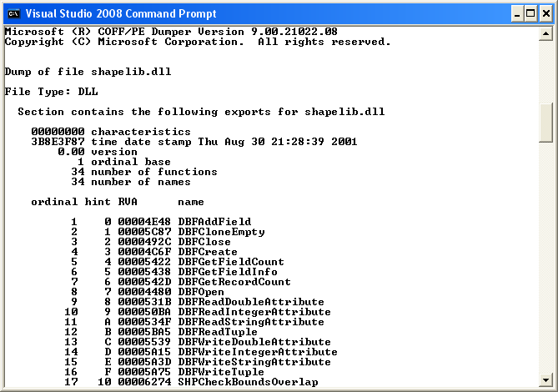558x392 pixels.
Task: Click the RVA value 00005A15
Action: click(144, 351)
